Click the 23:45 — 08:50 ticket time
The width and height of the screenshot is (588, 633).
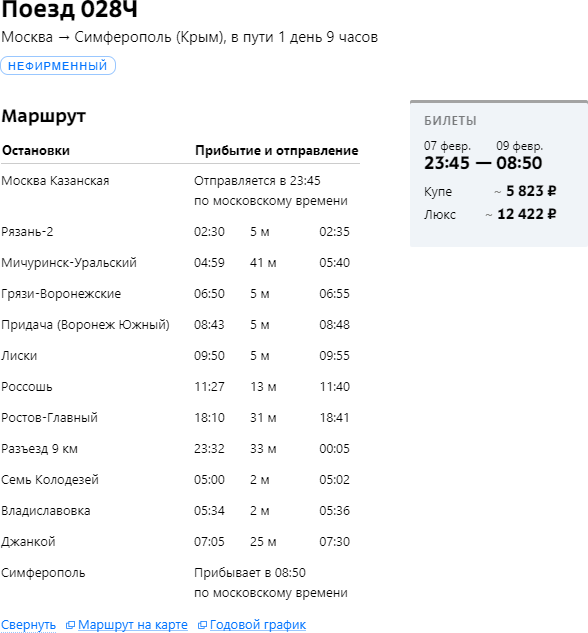tap(483, 163)
